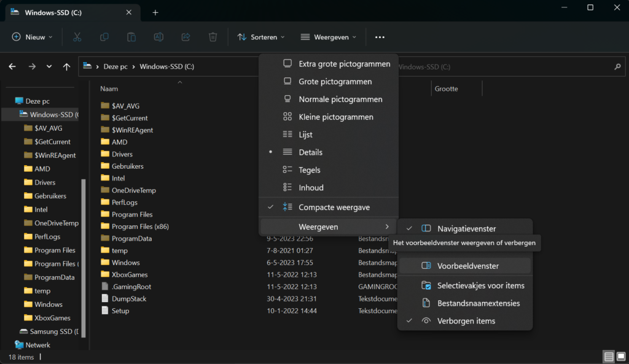Screen dimensions: 629x364
Task: Toggle Bestandsnaamextensies display
Action: (x=465, y=303)
